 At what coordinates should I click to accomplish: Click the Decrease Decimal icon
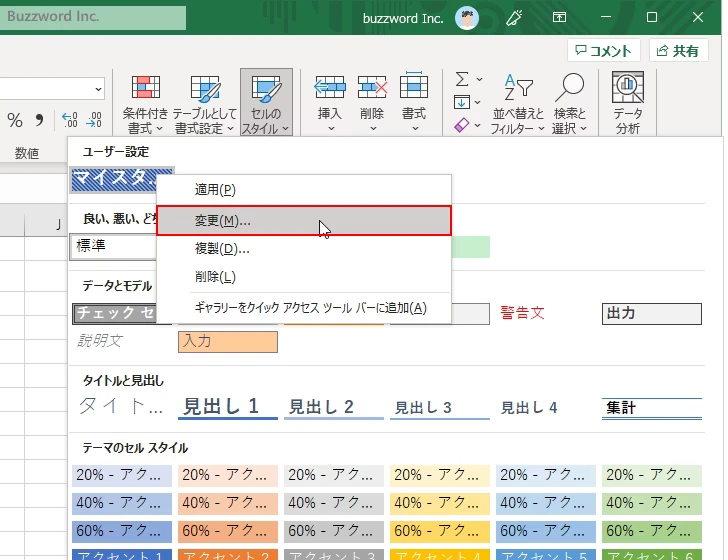94,120
